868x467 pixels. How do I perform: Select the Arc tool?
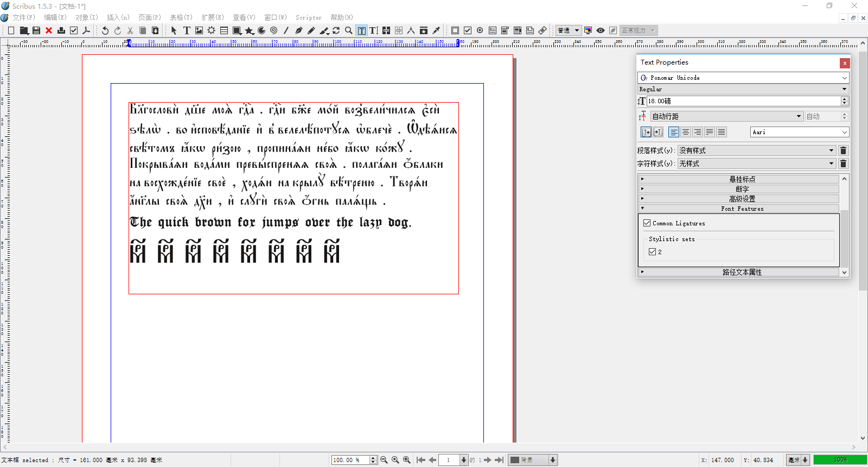coord(261,30)
